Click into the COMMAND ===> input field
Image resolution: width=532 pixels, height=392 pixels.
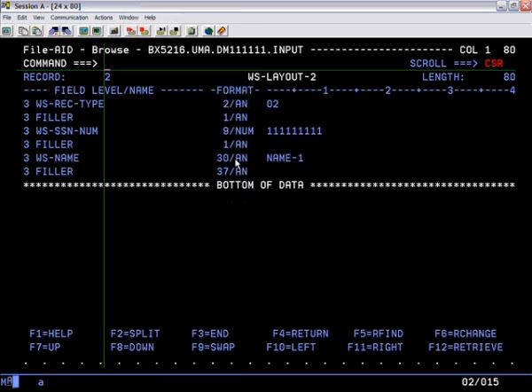(x=251, y=64)
